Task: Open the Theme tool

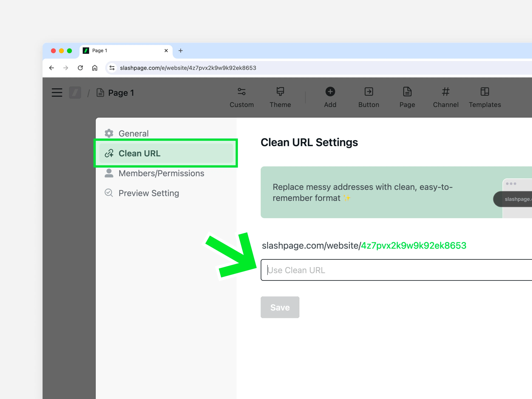Action: (280, 97)
